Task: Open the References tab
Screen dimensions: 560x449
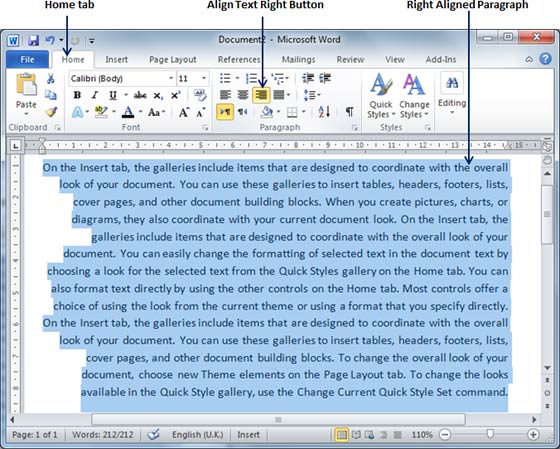Action: click(x=239, y=59)
